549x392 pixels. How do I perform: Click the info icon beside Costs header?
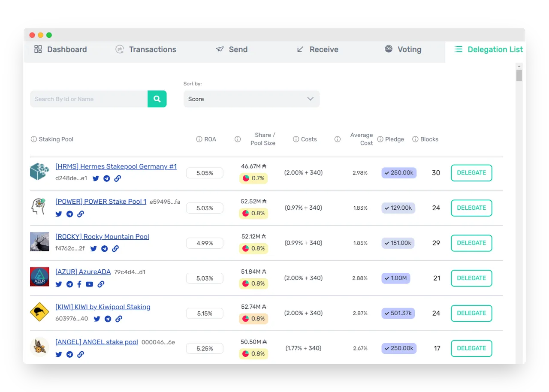(x=296, y=139)
